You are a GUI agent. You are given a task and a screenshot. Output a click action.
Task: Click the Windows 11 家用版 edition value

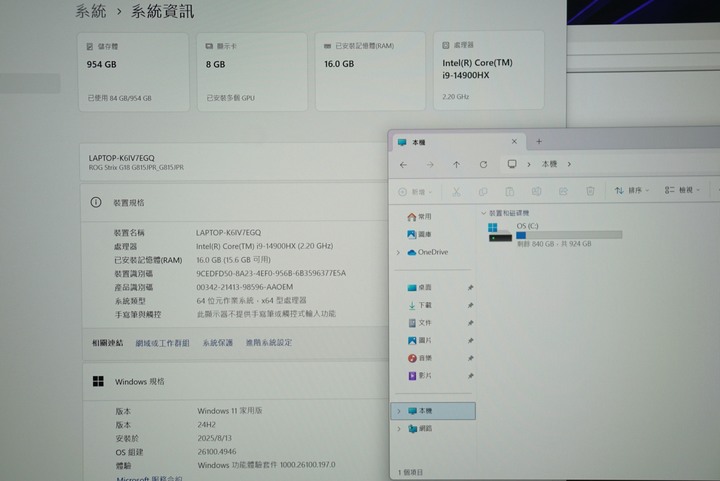pos(230,411)
